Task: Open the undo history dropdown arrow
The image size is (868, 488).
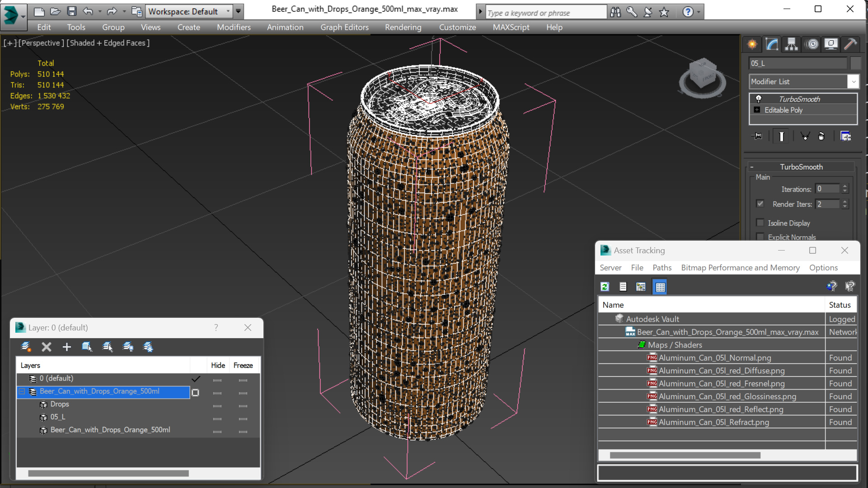Action: click(100, 11)
